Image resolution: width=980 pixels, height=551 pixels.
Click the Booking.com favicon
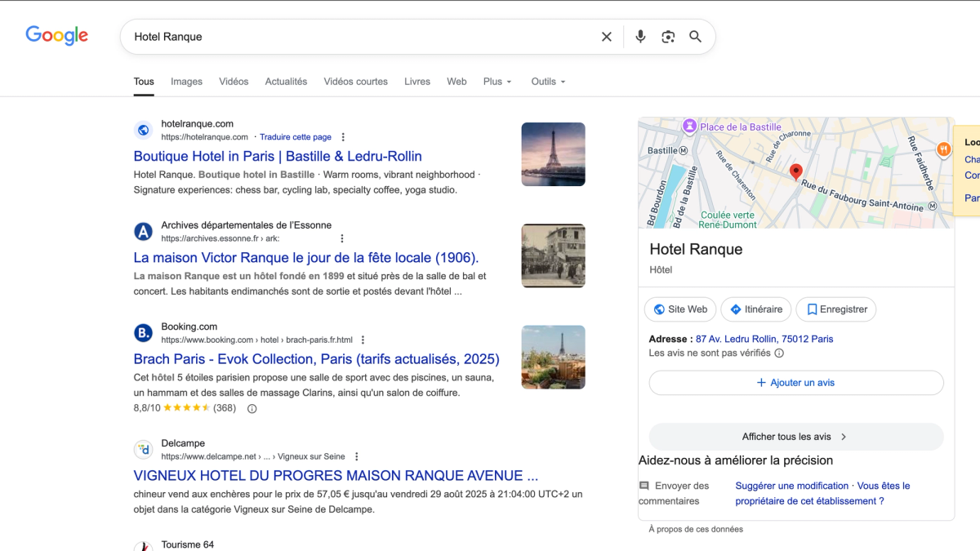[144, 332]
